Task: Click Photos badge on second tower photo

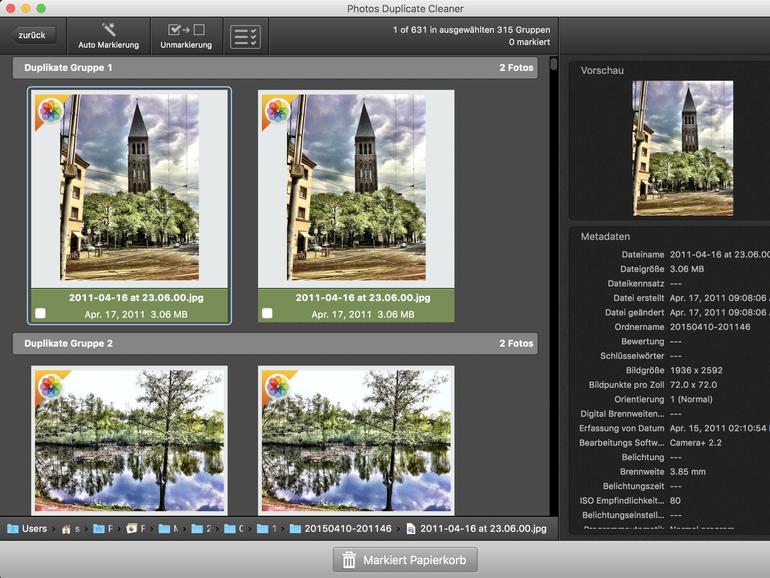Action: pyautogui.click(x=278, y=110)
